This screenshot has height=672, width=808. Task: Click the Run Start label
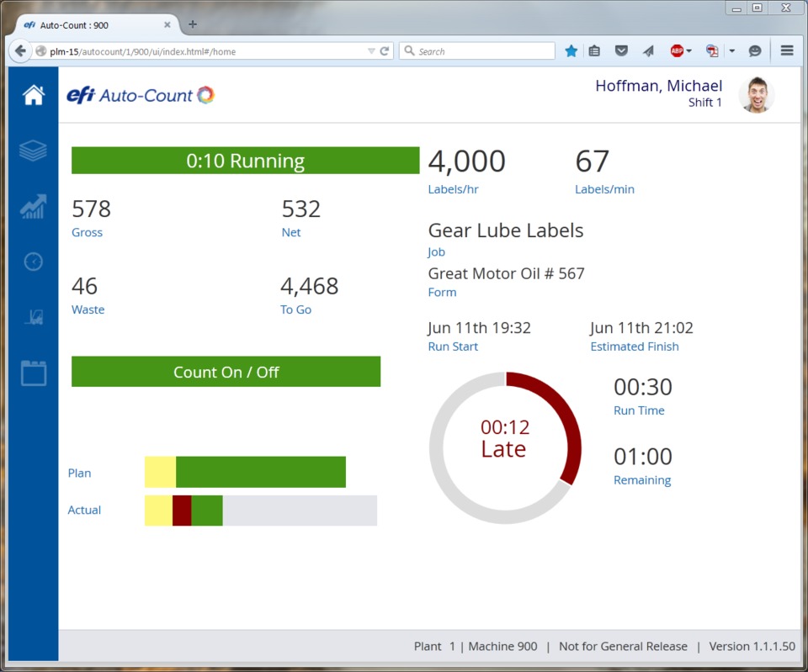(453, 347)
